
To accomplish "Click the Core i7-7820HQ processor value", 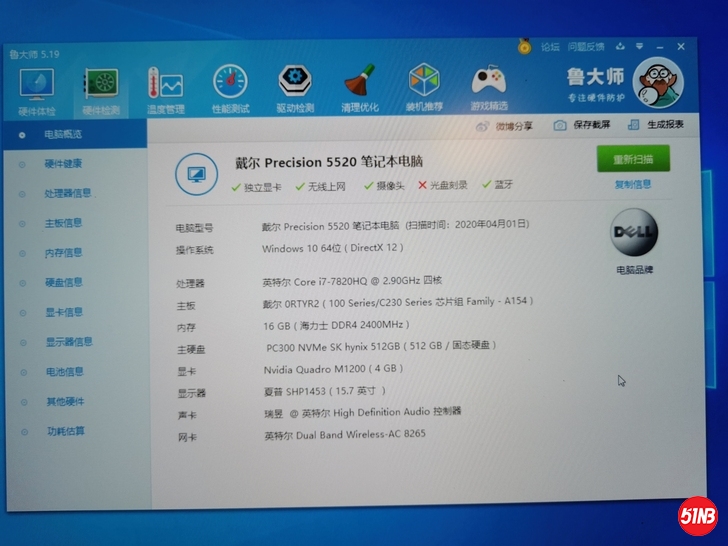I will pos(352,281).
